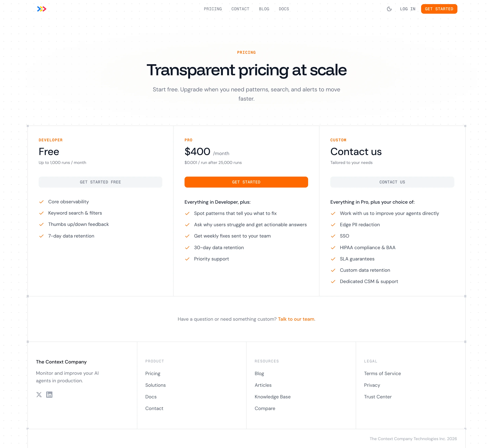
Task: Click the Log In link
Action: tap(407, 9)
